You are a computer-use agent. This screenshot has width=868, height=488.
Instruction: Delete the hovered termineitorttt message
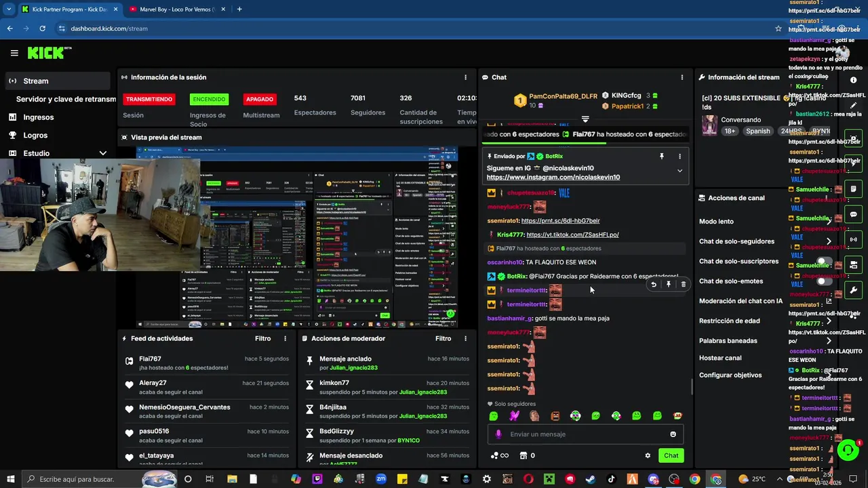[683, 285]
